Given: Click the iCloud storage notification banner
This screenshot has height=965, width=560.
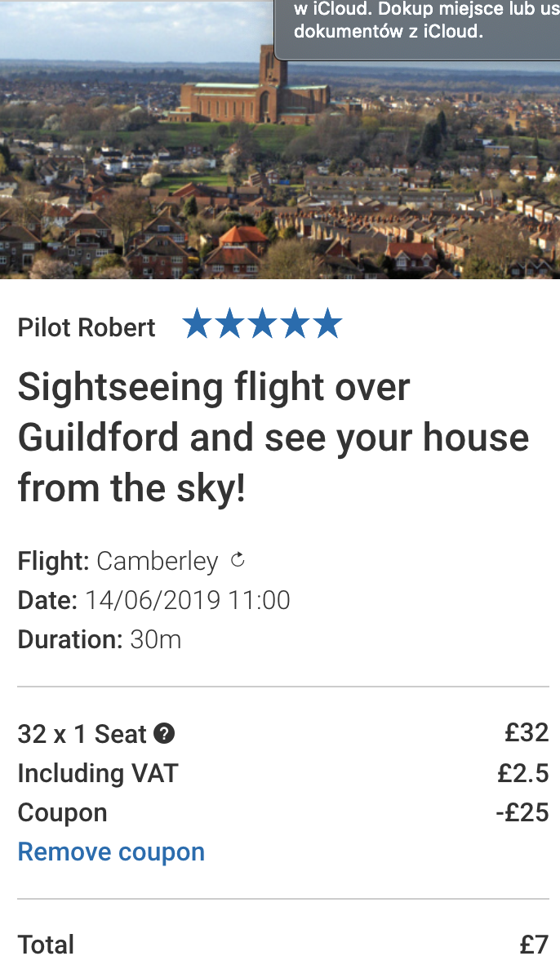Looking at the screenshot, I should click(417, 29).
